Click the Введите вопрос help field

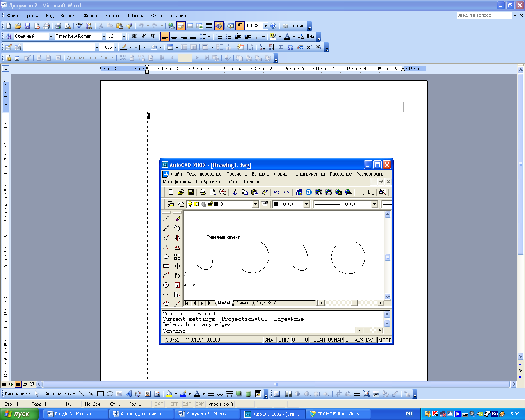point(484,15)
